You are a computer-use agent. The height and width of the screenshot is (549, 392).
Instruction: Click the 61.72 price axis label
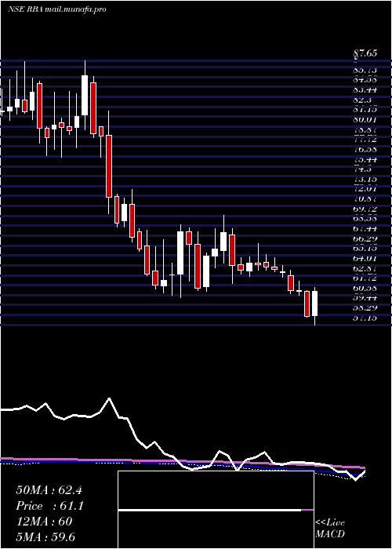365,278
